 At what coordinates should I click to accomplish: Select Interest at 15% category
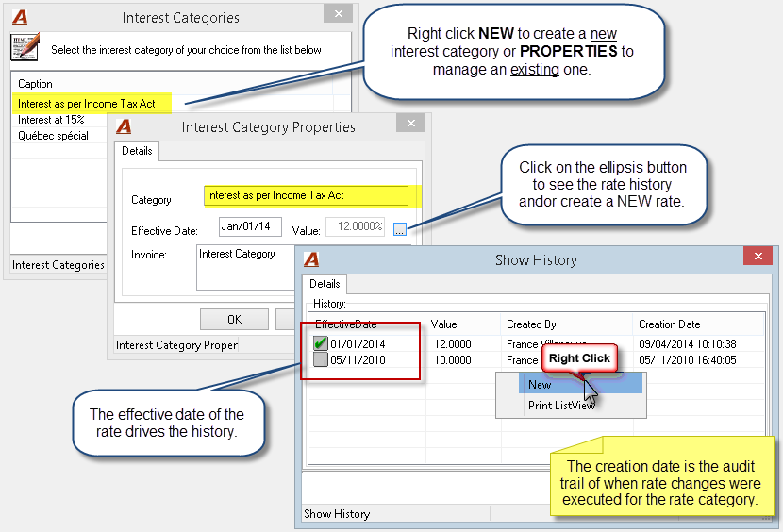(51, 120)
